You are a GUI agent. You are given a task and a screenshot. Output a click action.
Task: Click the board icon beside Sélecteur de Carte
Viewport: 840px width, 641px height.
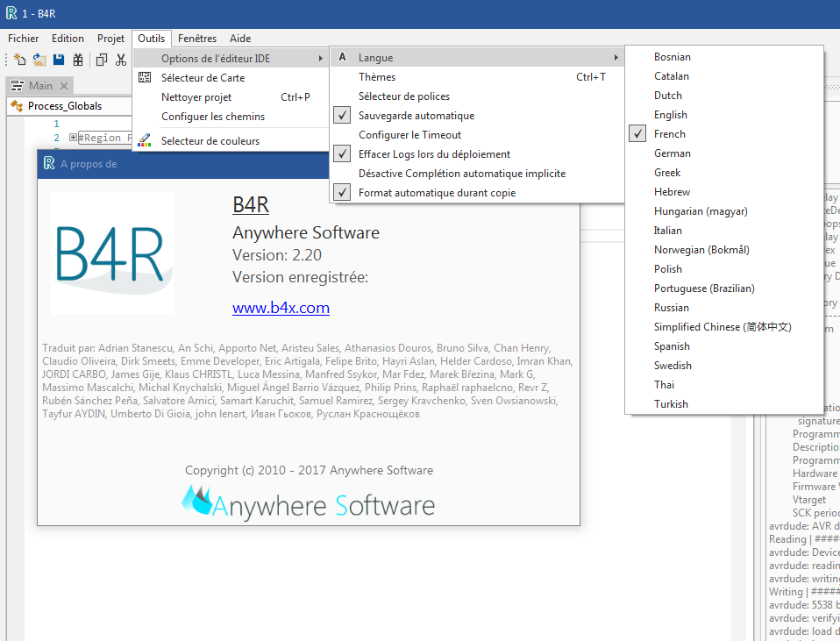[145, 77]
